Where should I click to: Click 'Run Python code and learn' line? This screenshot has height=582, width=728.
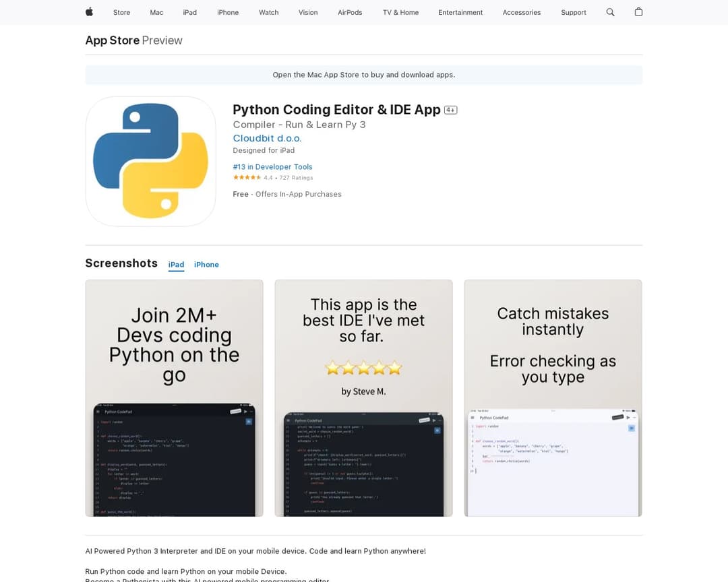click(x=186, y=571)
